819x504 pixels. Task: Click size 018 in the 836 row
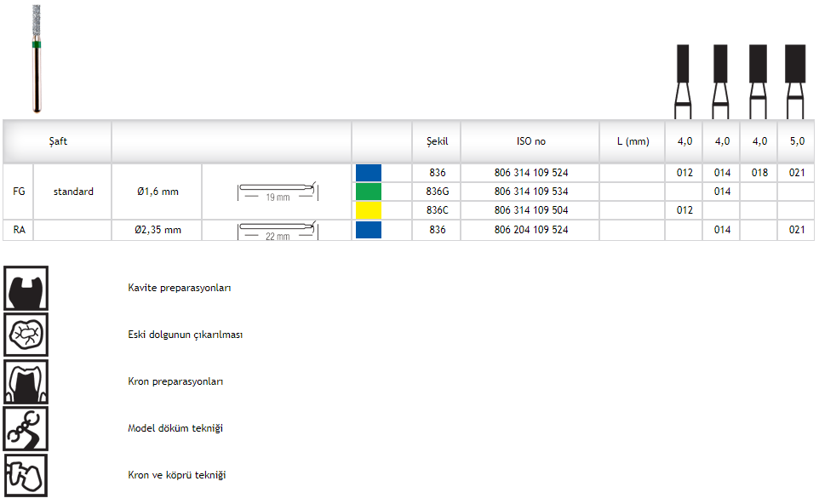click(x=759, y=173)
